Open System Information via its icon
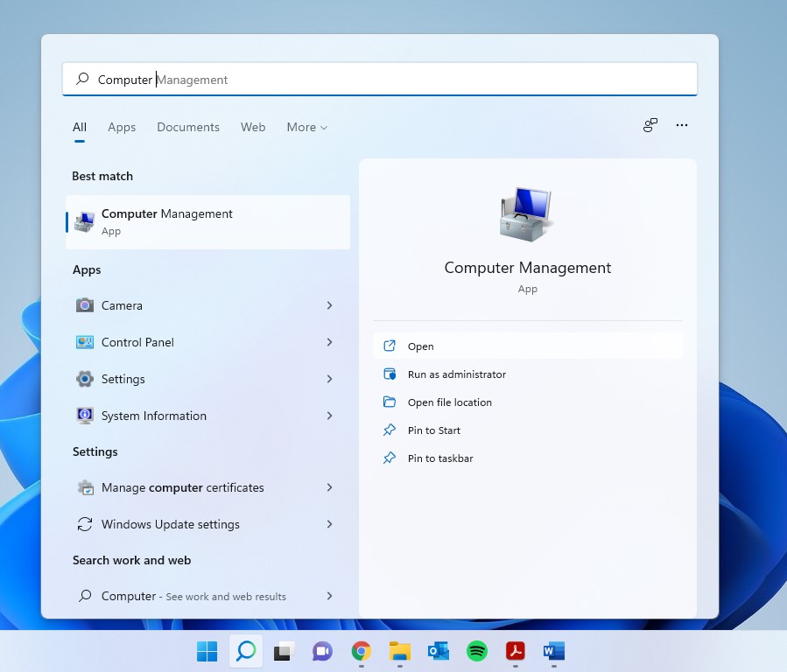The height and width of the screenshot is (672, 787). click(85, 416)
